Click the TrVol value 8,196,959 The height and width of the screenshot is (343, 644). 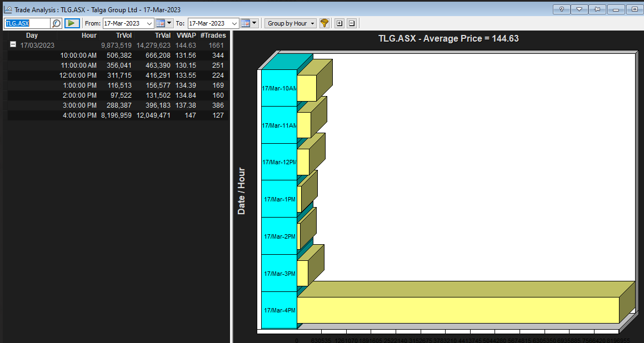(116, 115)
